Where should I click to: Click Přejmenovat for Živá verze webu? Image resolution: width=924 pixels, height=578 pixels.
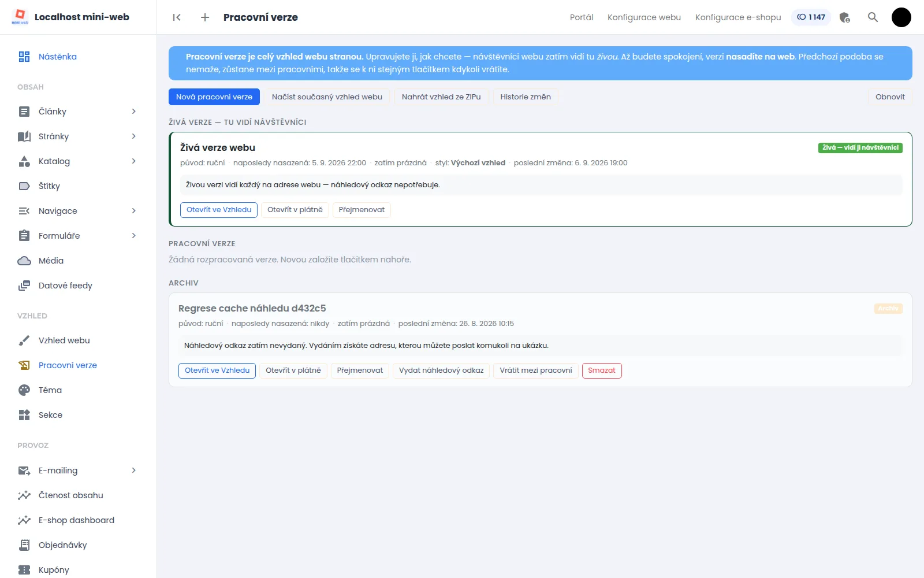362,210
